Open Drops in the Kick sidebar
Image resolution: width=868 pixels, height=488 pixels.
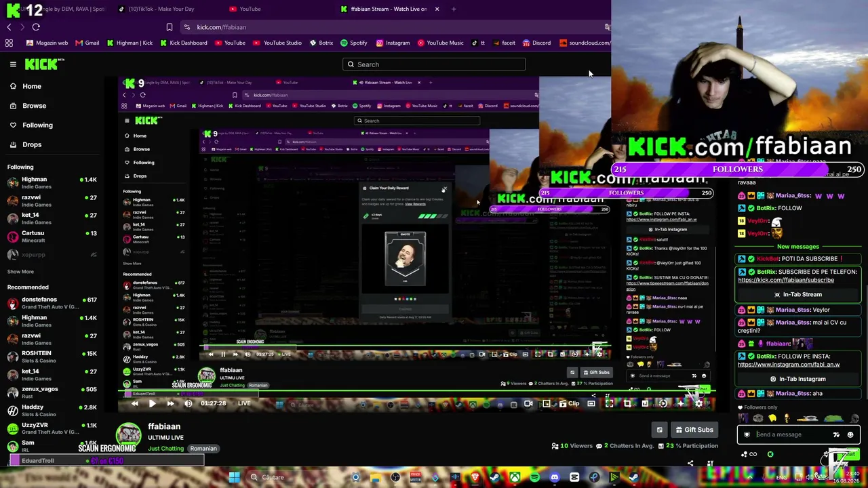(32, 144)
